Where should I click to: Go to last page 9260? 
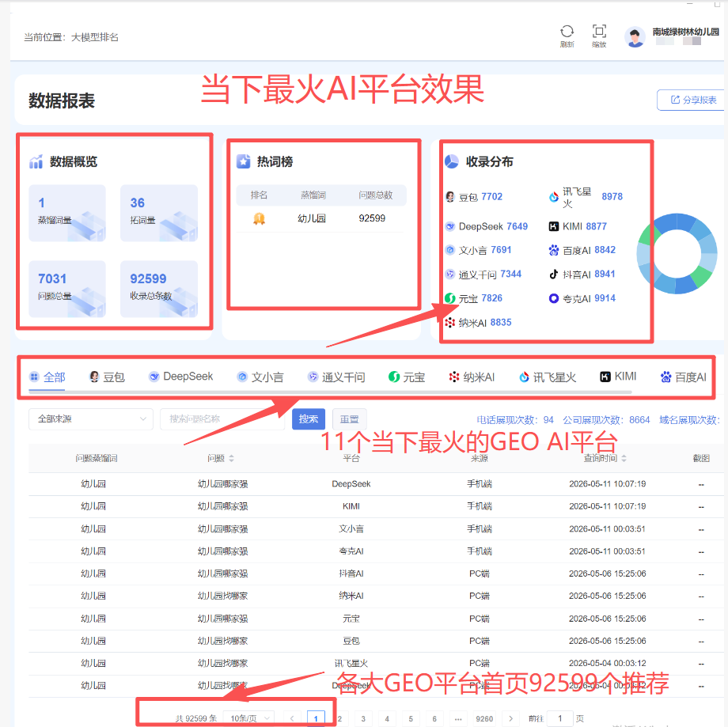(484, 718)
